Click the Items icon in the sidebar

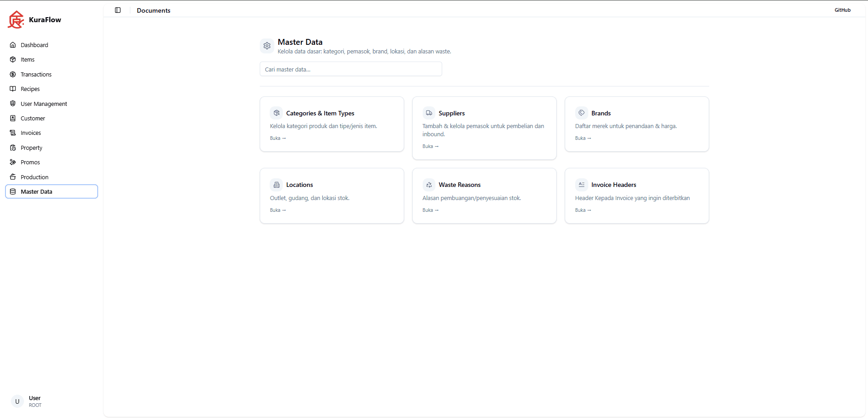(13, 59)
